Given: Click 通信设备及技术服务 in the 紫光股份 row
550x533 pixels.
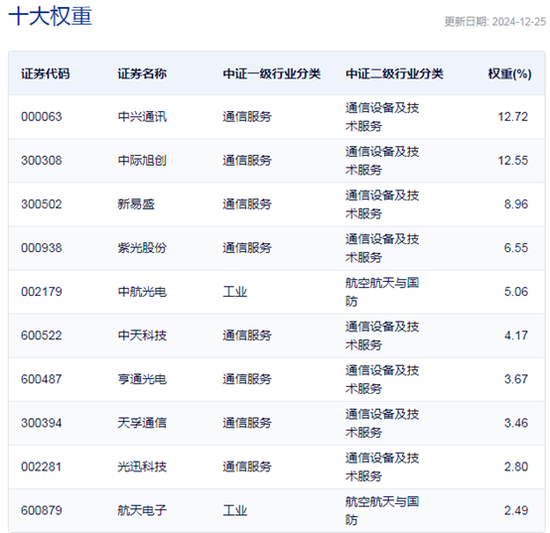Looking at the screenshot, I should tap(382, 248).
